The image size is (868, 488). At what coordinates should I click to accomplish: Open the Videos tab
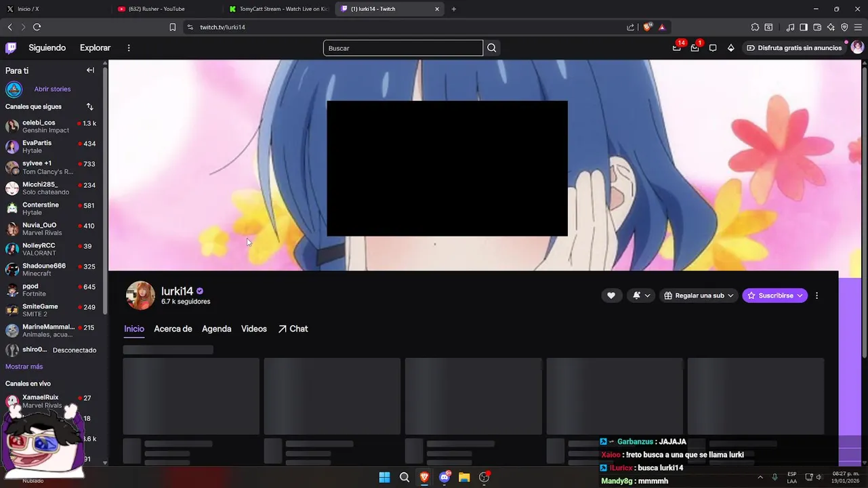pyautogui.click(x=254, y=329)
